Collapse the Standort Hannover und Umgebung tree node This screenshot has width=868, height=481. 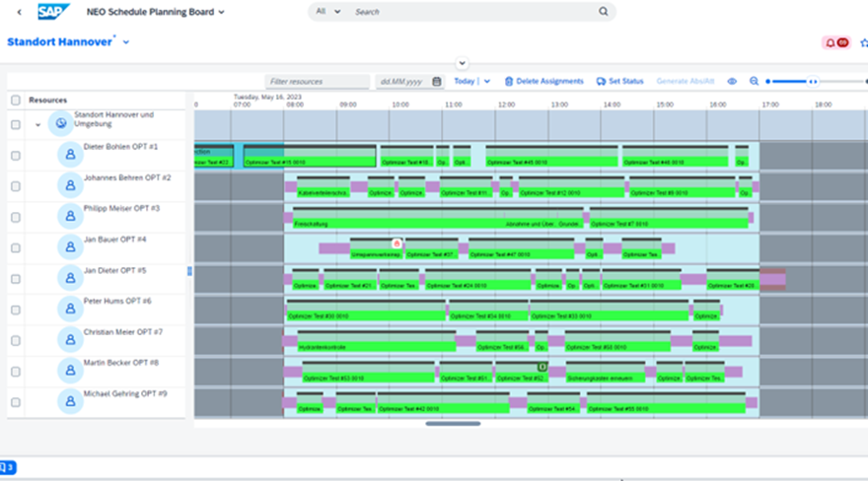pos(37,125)
